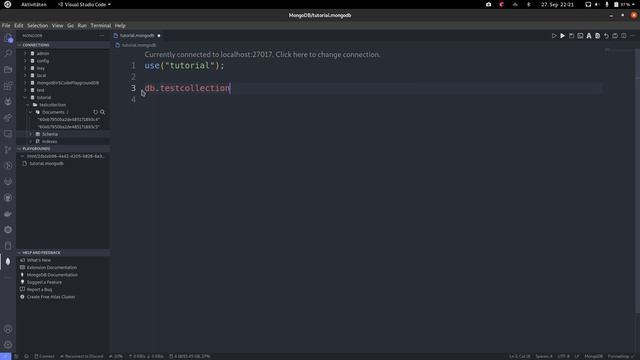
Task: Open the Accounts icon in activity bar
Action: tap(8, 329)
